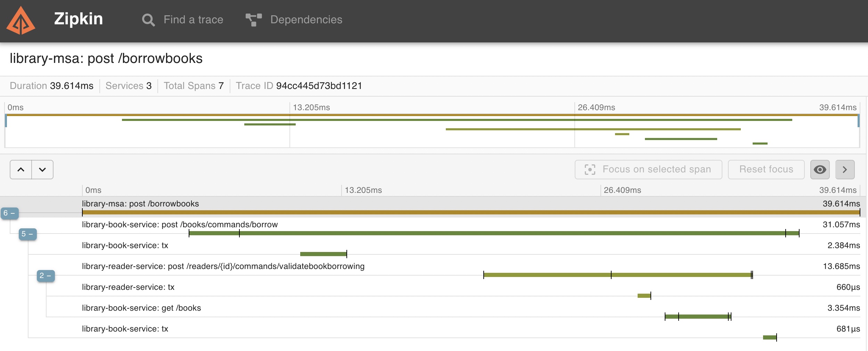Select the validatebookborrowing span row
Image resolution: width=868 pixels, height=351 pixels.
[433, 270]
